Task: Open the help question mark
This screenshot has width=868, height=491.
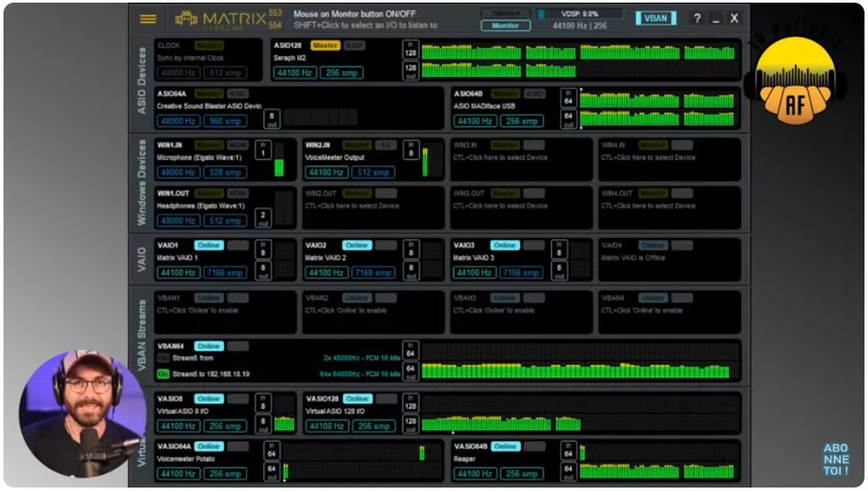Action: pyautogui.click(x=697, y=19)
